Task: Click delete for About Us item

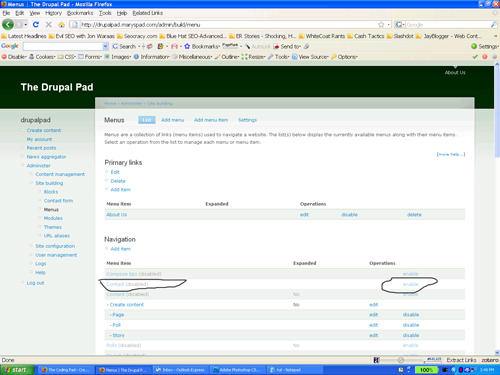Action: click(x=414, y=215)
